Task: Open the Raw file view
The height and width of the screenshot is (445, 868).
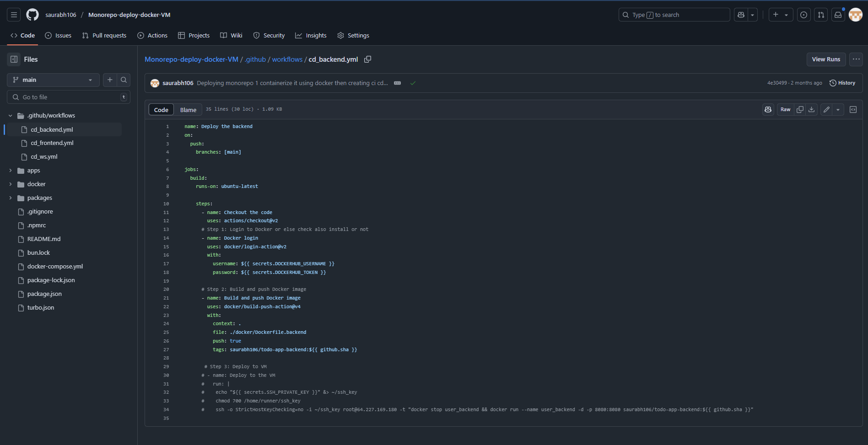Action: tap(785, 109)
